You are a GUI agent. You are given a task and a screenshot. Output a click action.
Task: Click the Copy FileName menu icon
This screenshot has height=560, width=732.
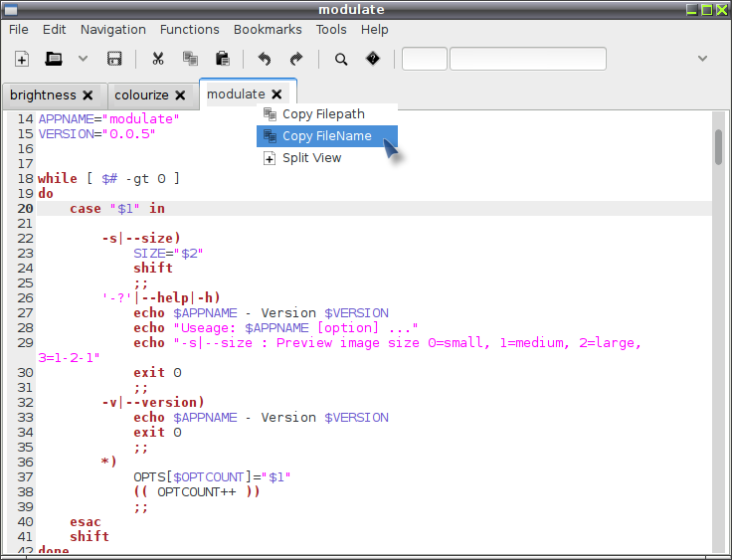pos(270,136)
